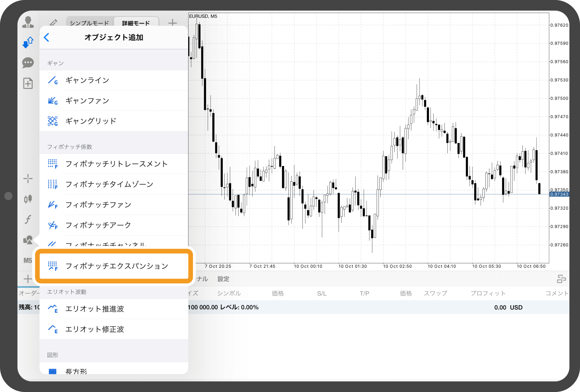Switch to the シンプルモード tab

pos(89,22)
